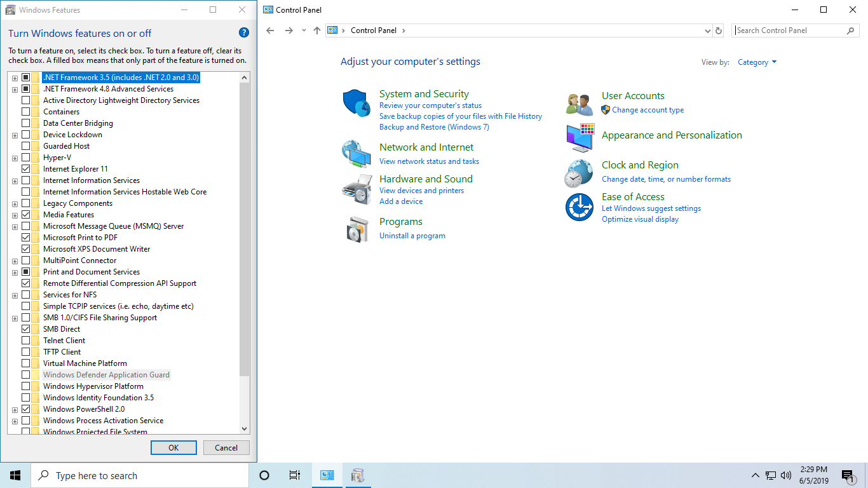Click the taskbar search box
This screenshot has width=868, height=488.
click(x=140, y=475)
